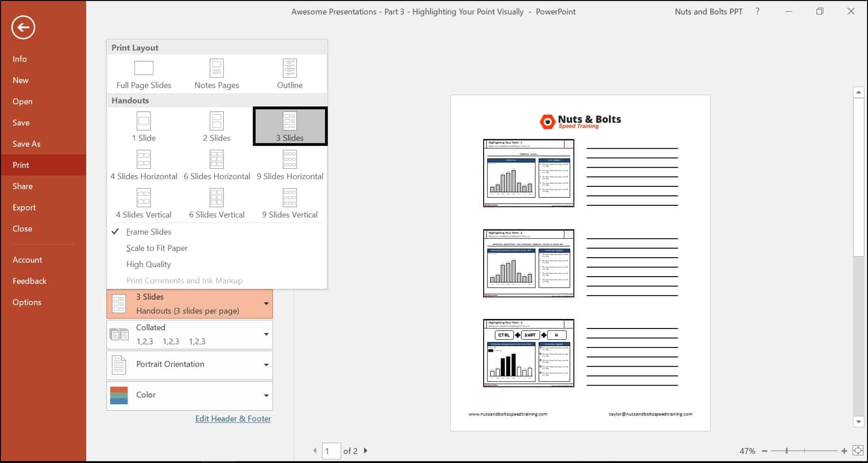Go to the previous preview page
The width and height of the screenshot is (868, 463).
pyautogui.click(x=315, y=451)
